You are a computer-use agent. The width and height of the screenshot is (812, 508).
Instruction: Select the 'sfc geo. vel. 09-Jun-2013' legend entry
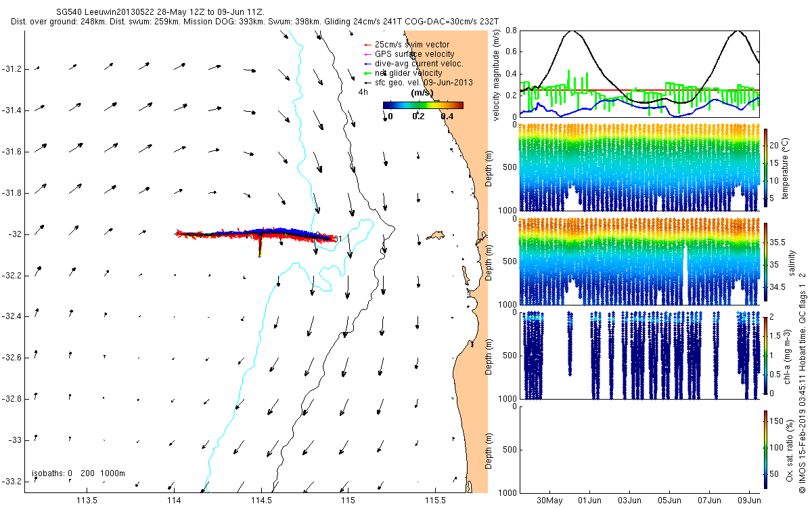(418, 82)
